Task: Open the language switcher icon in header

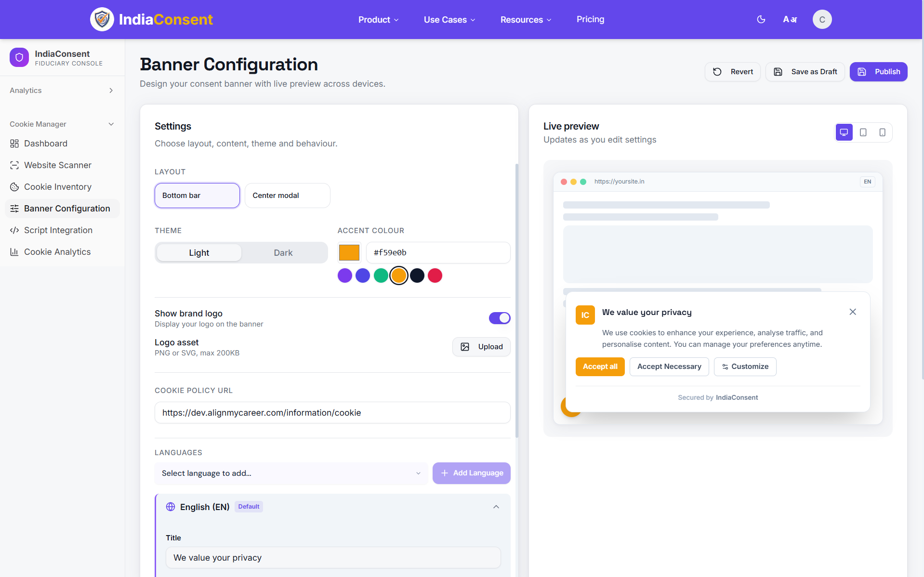Action: coord(790,19)
